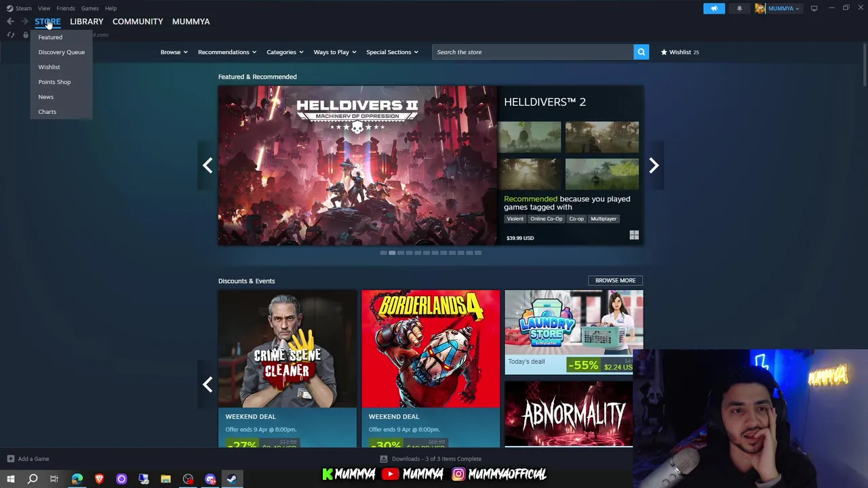This screenshot has height=488, width=868.
Task: Open the Friends menu
Action: (66, 8)
